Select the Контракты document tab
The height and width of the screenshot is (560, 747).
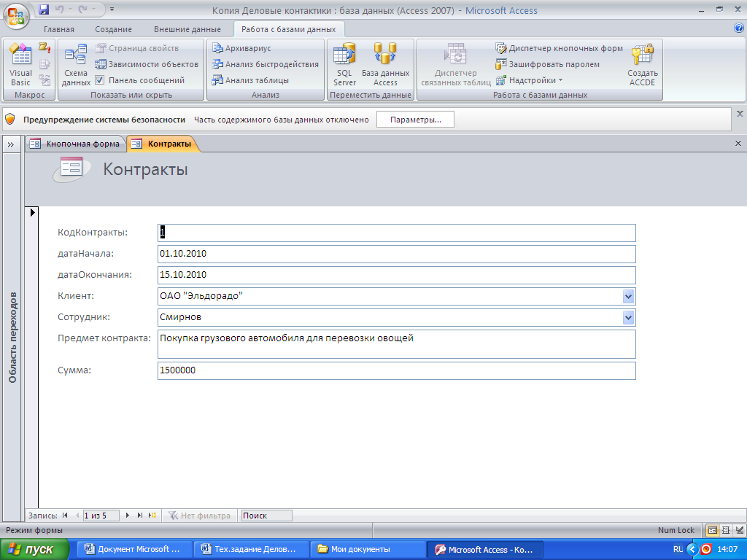(162, 144)
